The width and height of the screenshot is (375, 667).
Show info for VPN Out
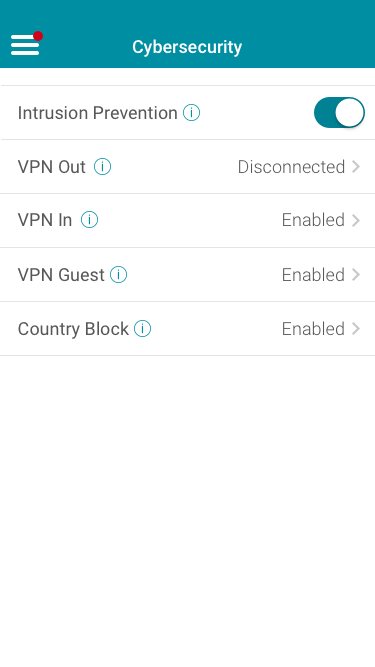[x=102, y=167]
